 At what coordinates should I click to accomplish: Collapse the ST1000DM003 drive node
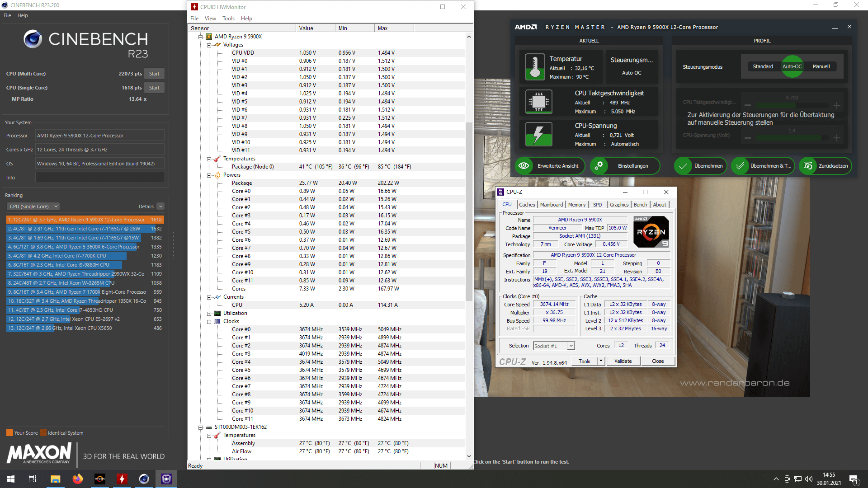(200, 427)
